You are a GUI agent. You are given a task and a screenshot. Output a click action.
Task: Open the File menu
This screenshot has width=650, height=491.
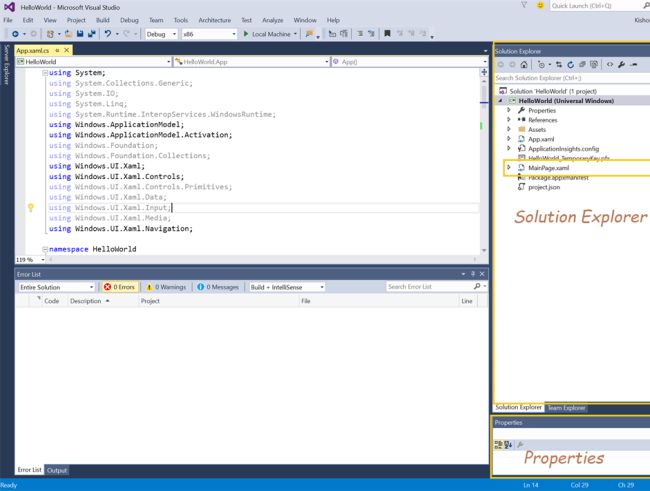click(8, 20)
